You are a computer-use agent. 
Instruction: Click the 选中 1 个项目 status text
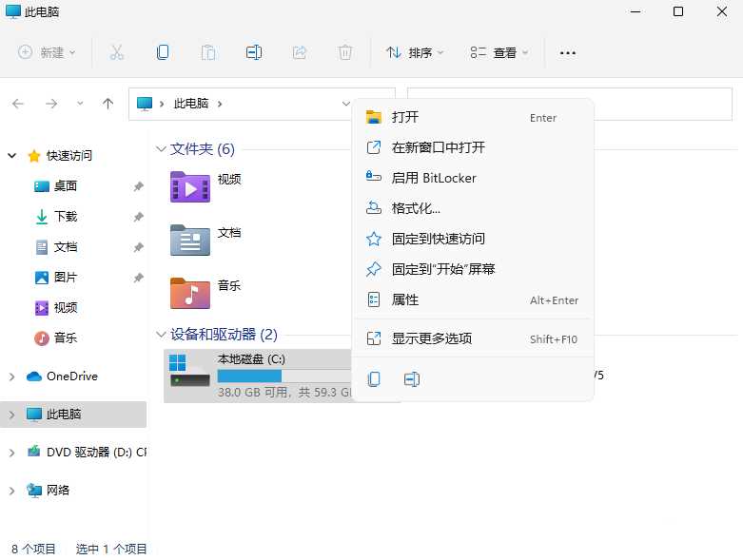point(111,550)
